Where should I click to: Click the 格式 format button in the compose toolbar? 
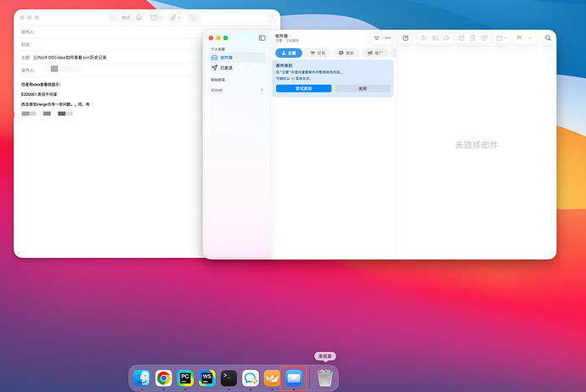126,18
